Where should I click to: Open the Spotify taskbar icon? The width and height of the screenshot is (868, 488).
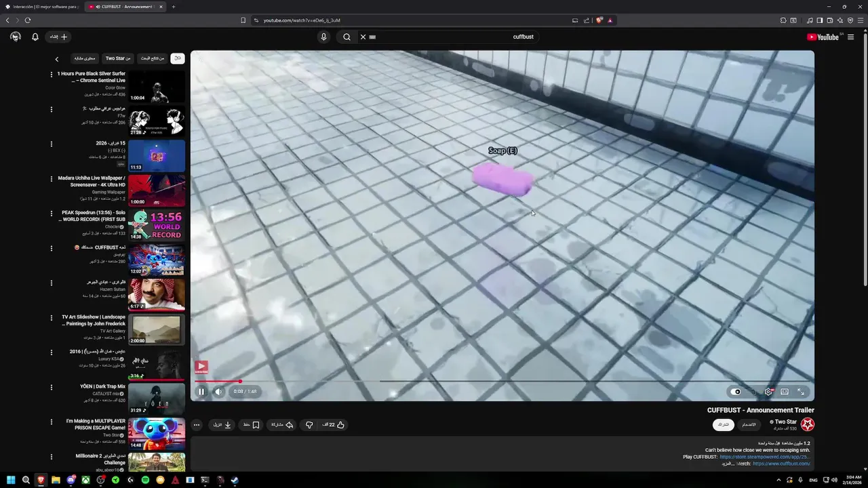tap(145, 480)
